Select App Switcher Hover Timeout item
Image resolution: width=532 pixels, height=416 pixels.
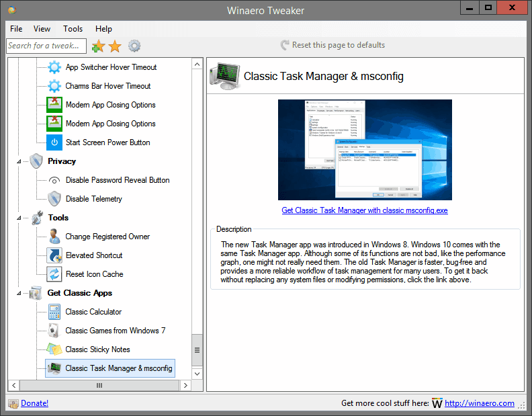tap(111, 67)
